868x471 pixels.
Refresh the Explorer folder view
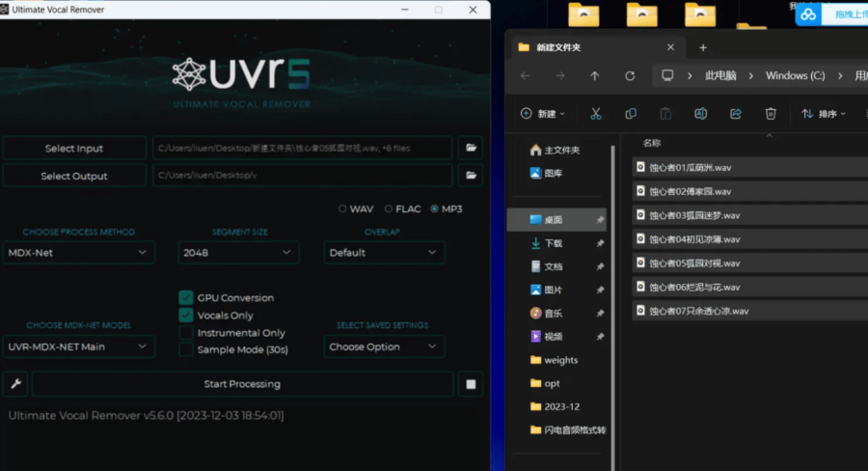(630, 75)
